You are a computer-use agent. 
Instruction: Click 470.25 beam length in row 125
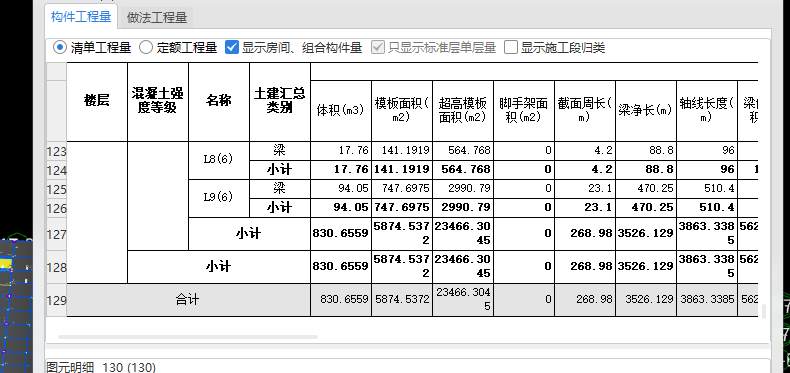point(646,189)
